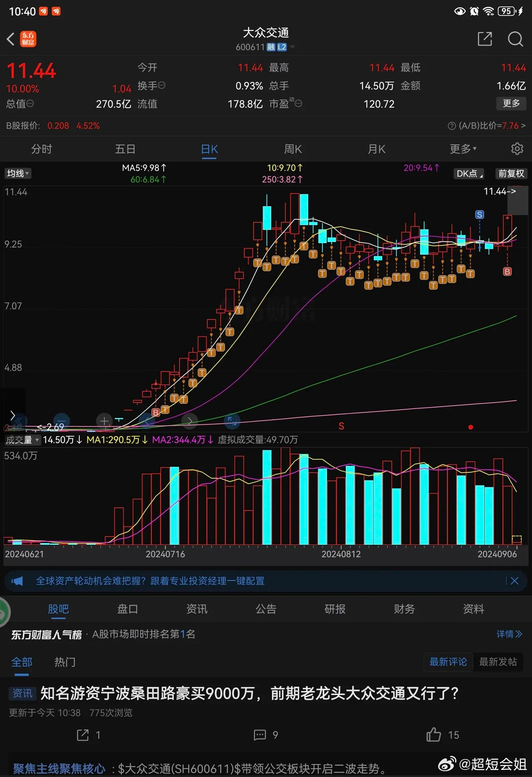Screen dimensions: 532x777
Task: Tap the back arrow icon
Action: (11, 39)
